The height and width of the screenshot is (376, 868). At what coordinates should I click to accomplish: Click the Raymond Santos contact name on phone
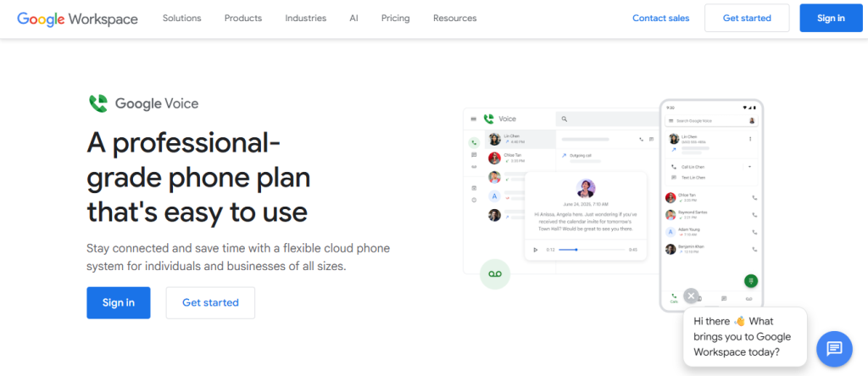click(x=693, y=212)
